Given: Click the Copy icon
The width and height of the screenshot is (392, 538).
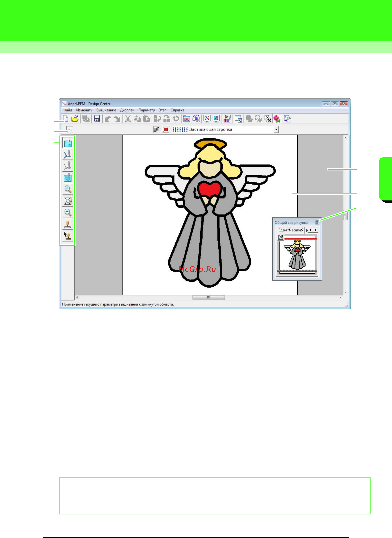Looking at the screenshot, I should 137,118.
